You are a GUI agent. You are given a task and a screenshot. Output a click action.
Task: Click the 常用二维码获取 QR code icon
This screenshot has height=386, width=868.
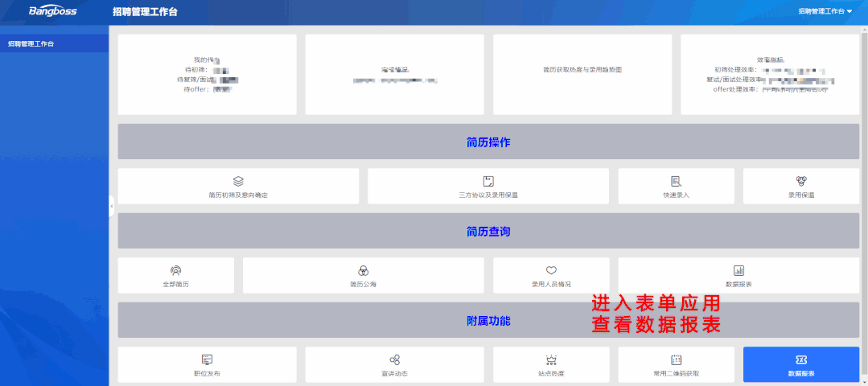[676, 360]
